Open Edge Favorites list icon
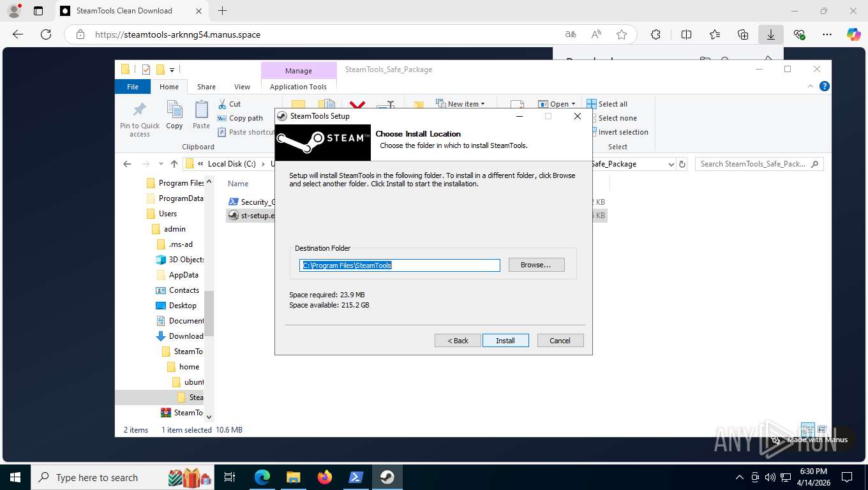Screen dimensions: 868x490 [x=714, y=34]
